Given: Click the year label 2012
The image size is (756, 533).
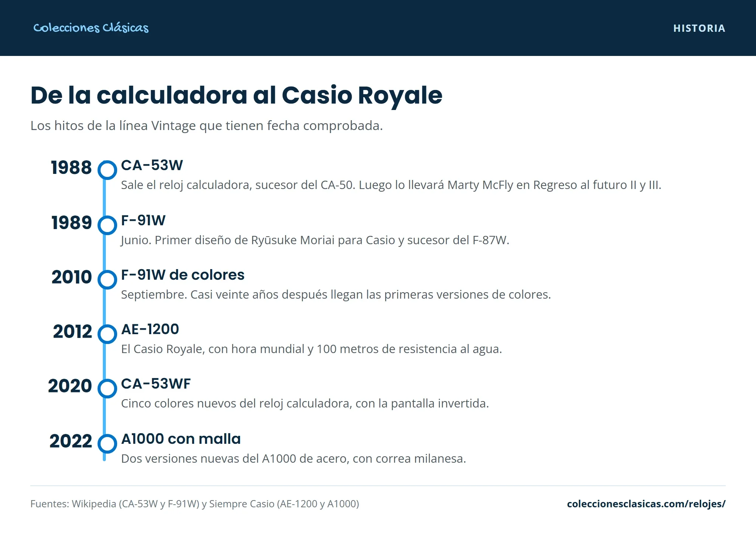Looking at the screenshot, I should [x=73, y=332].
